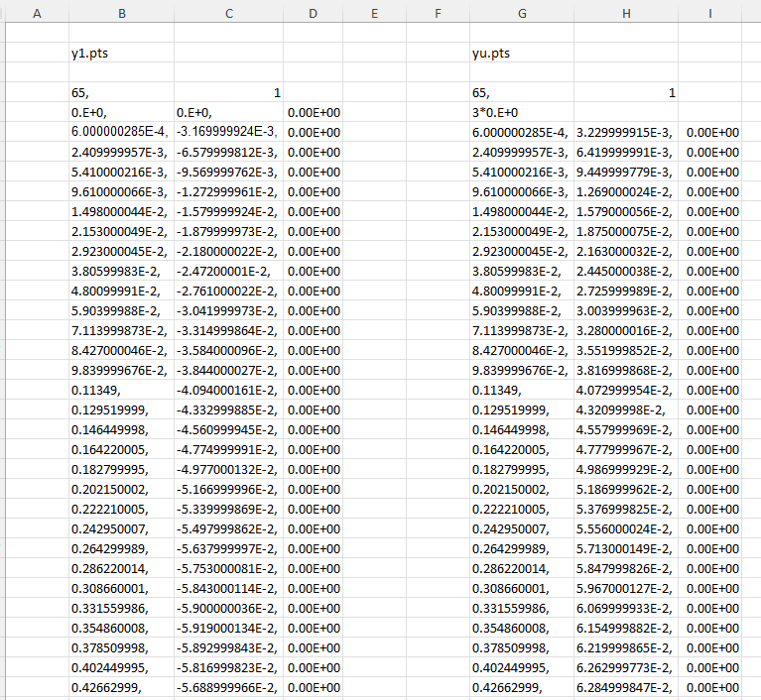Select cell 9.449999779E-3

point(626,172)
